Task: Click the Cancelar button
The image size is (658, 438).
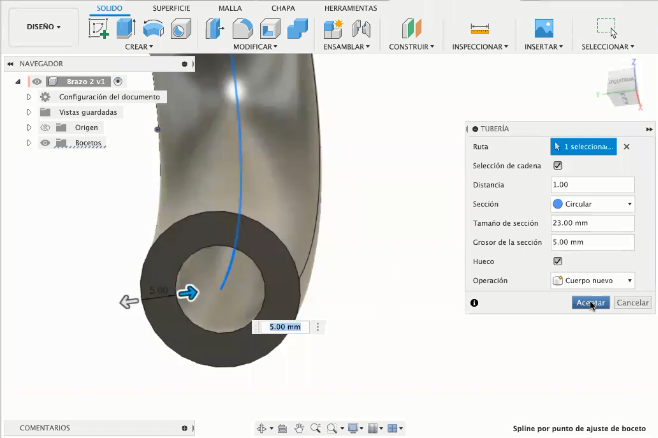Action: (x=632, y=303)
